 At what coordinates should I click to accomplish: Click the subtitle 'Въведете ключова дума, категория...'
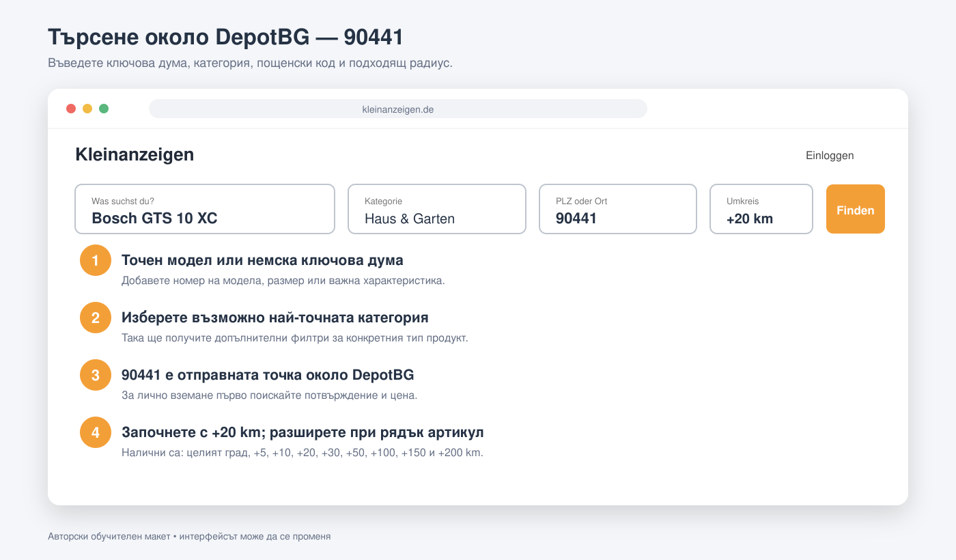(x=251, y=64)
